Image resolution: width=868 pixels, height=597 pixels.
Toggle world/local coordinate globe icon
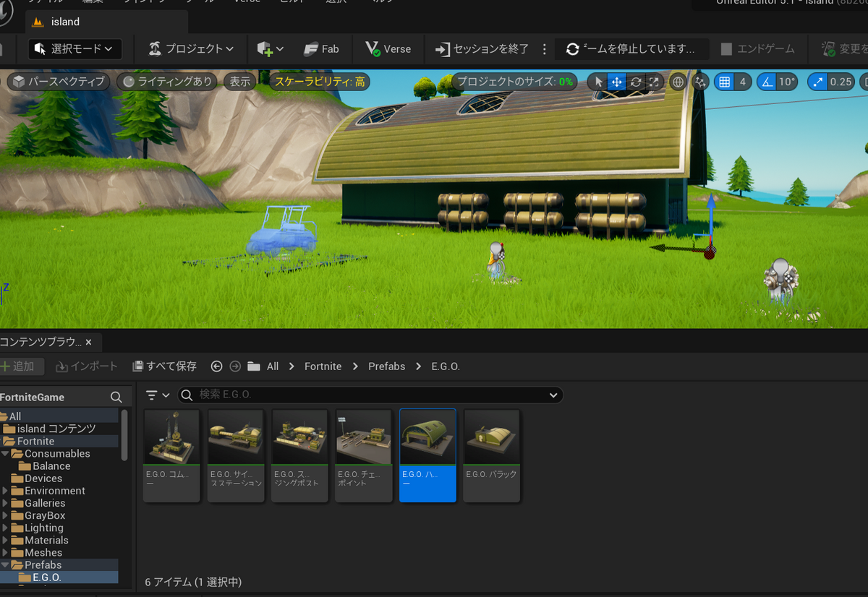[678, 82]
